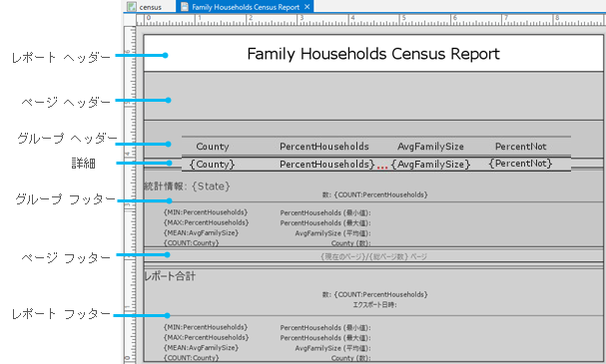Select the County column header text

(x=213, y=147)
